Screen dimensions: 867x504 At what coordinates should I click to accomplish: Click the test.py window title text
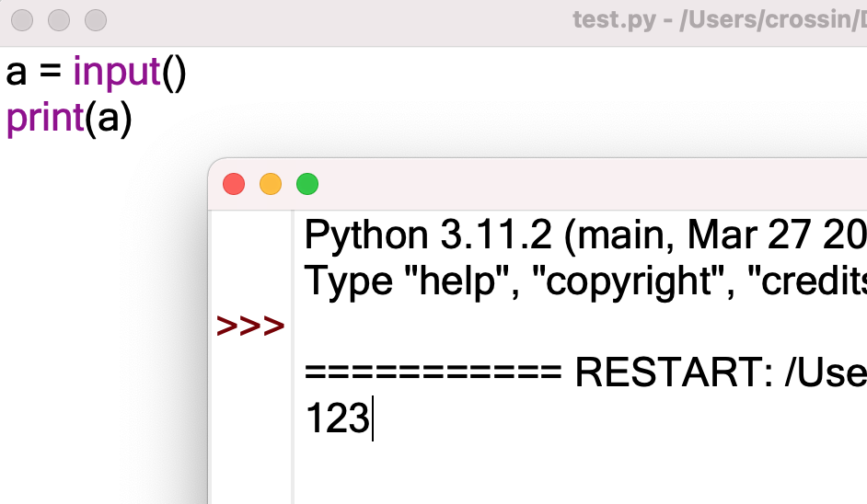click(x=720, y=20)
